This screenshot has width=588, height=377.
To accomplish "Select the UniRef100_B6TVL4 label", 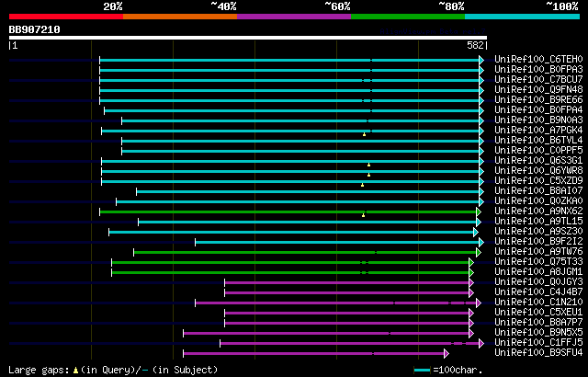I will click(x=538, y=141).
